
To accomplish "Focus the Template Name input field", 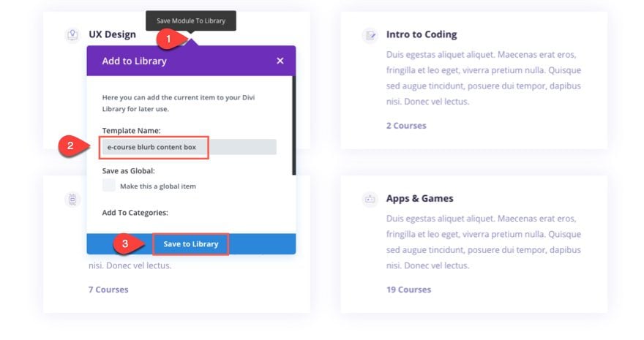I will click(x=188, y=147).
